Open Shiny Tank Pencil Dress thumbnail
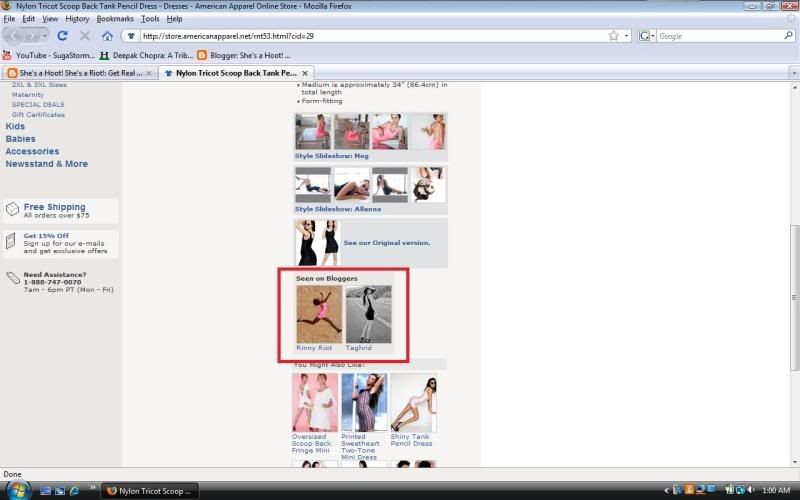This screenshot has width=800, height=500. point(413,403)
